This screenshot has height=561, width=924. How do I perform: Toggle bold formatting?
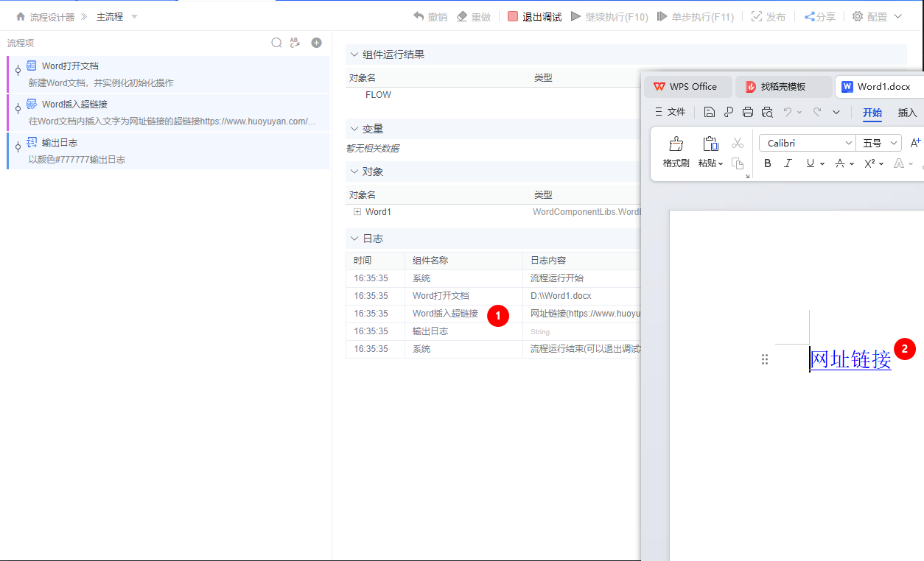pos(767,163)
